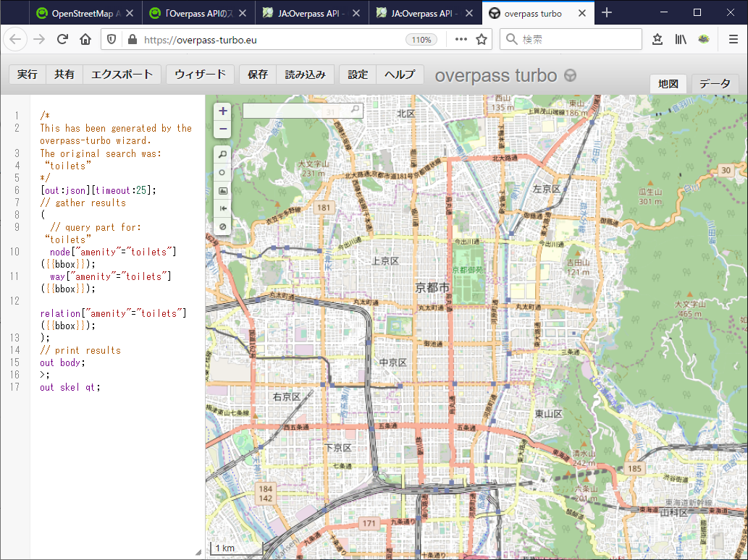Screen dimensions: 748x560
Task: Zoom out on the map
Action: (223, 130)
